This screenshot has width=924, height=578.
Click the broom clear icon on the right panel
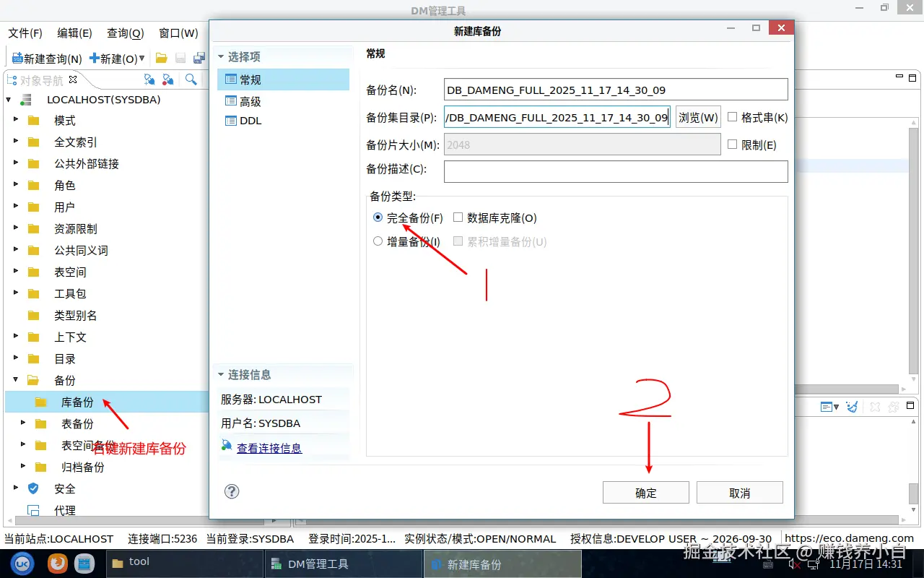point(852,406)
